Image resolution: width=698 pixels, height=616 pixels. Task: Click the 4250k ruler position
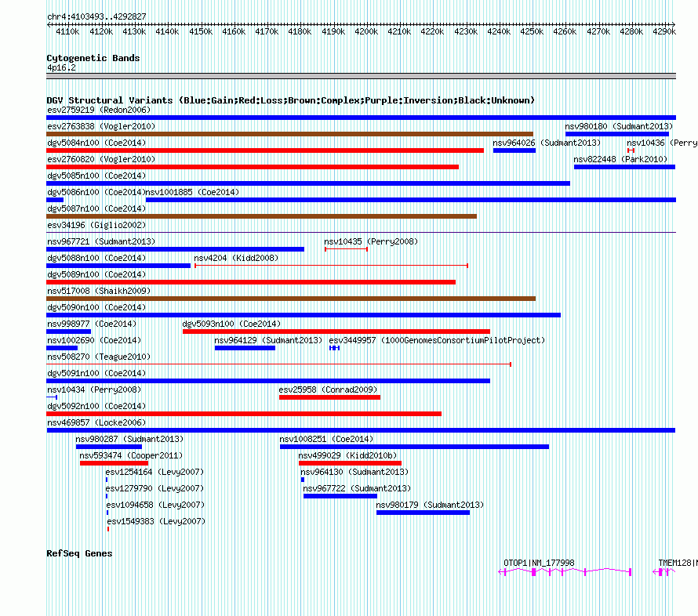pyautogui.click(x=532, y=31)
